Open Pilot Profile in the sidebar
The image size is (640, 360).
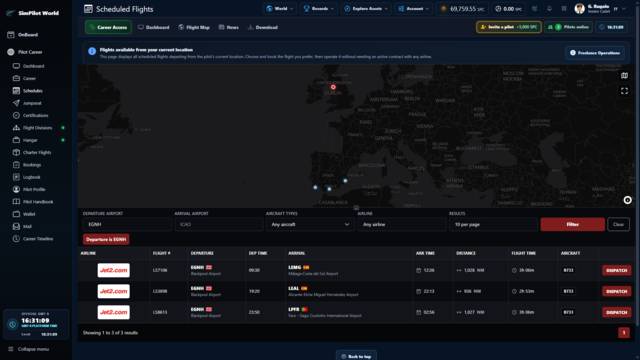click(29, 189)
